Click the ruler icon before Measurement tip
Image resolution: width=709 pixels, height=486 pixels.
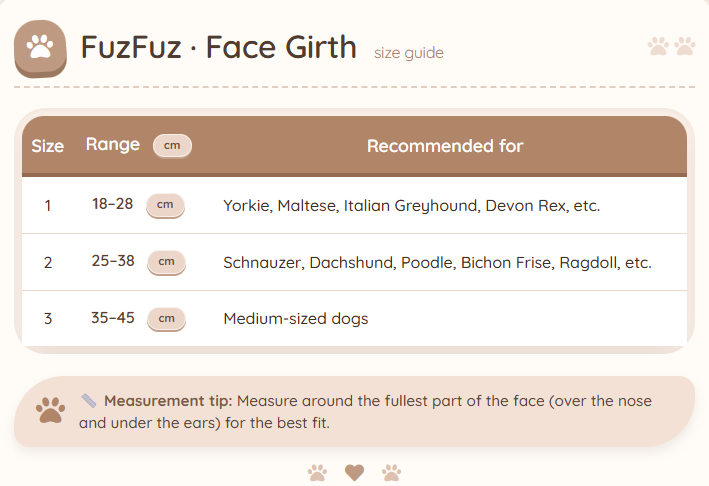click(89, 401)
